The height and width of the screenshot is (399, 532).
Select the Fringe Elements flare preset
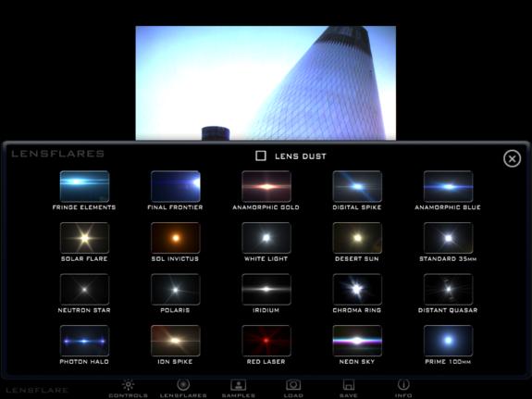click(84, 186)
